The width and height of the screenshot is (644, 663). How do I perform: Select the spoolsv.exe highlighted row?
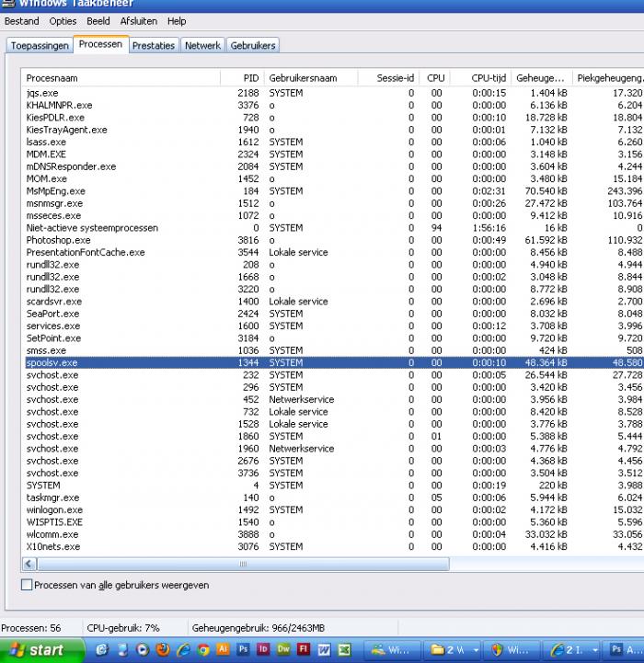click(x=334, y=363)
